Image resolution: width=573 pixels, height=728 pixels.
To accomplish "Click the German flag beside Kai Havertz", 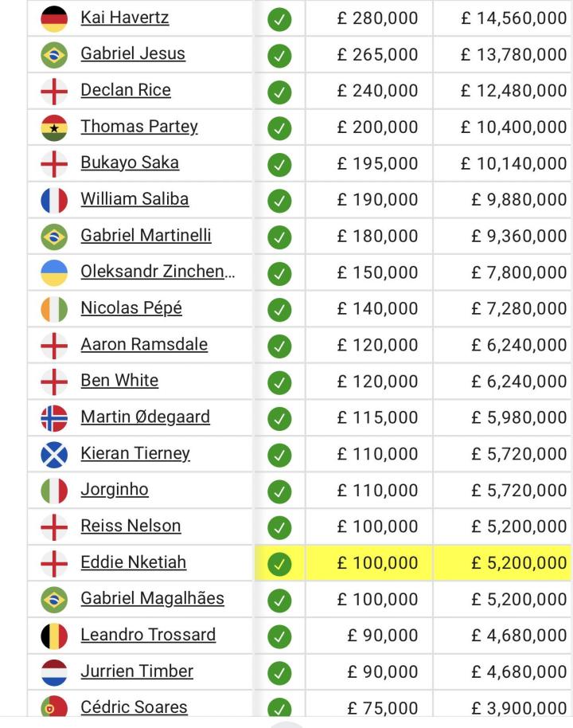I will click(54, 18).
